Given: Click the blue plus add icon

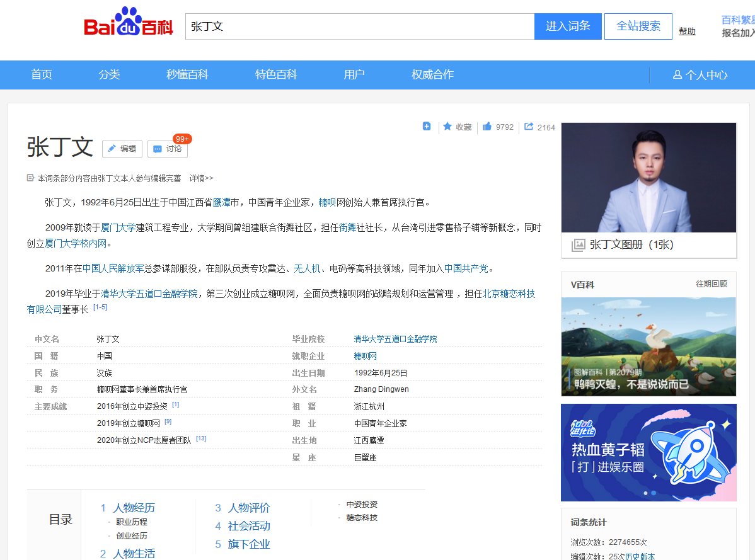Looking at the screenshot, I should point(427,126).
